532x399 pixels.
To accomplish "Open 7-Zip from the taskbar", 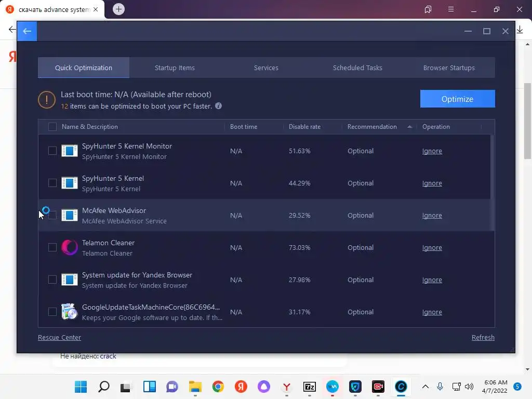I will coord(310,387).
